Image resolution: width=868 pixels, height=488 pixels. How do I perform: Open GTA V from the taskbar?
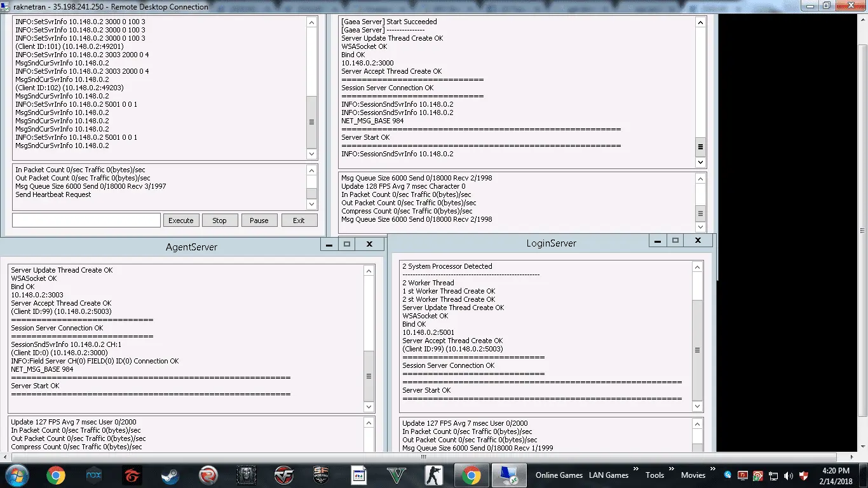click(x=396, y=475)
